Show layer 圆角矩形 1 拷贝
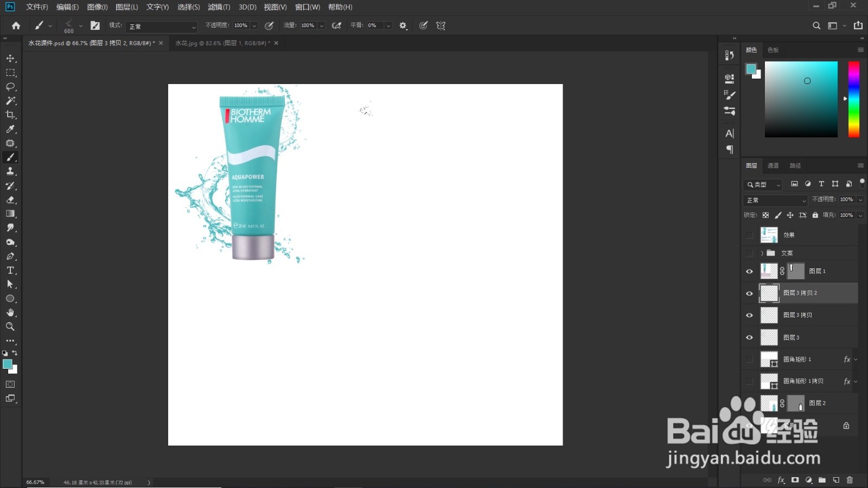This screenshot has width=868, height=488. 750,381
